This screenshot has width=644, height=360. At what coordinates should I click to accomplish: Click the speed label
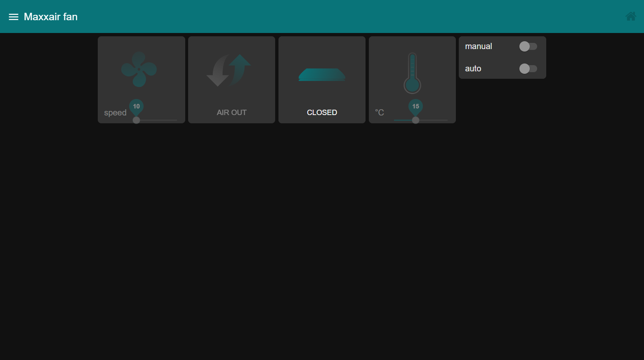[x=115, y=113]
